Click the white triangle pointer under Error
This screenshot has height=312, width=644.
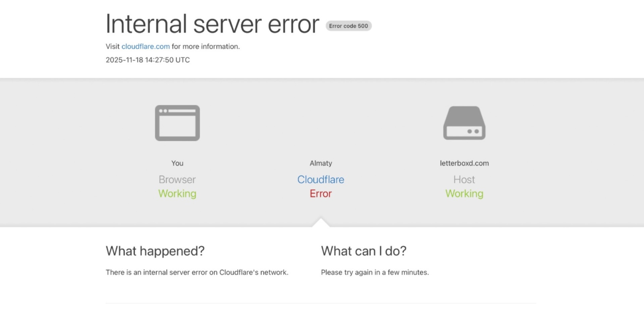(321, 223)
